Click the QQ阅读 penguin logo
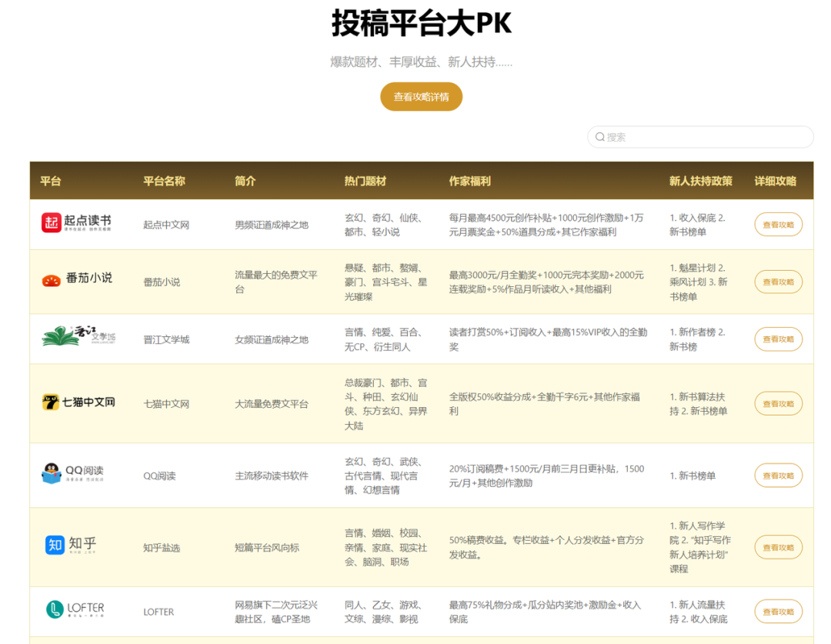The height and width of the screenshot is (644, 831). click(72, 472)
